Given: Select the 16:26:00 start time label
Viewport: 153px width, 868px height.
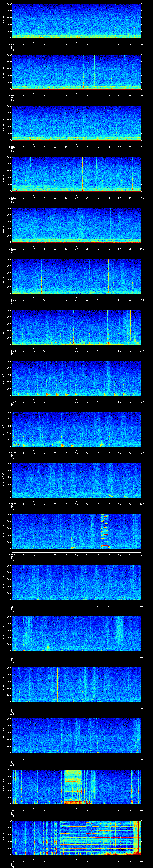Looking at the screenshot, I should coord(12,708).
